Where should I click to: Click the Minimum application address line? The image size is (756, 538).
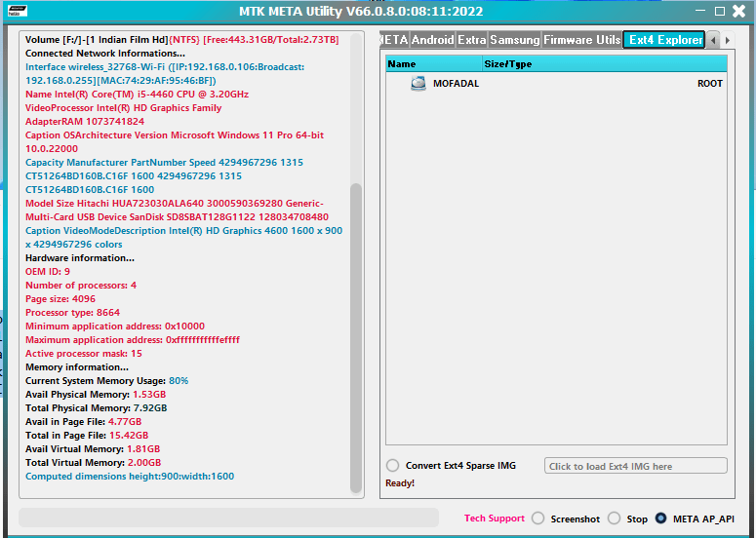coord(115,327)
